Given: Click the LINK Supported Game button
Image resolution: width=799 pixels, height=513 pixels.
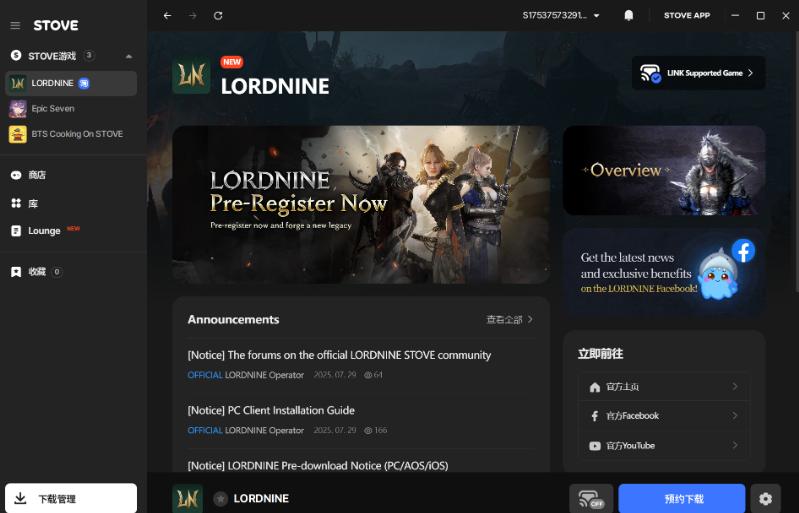Looking at the screenshot, I should pyautogui.click(x=698, y=73).
